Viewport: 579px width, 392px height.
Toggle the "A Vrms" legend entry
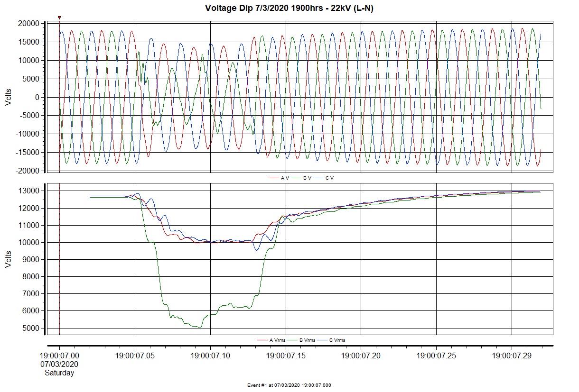(277, 340)
